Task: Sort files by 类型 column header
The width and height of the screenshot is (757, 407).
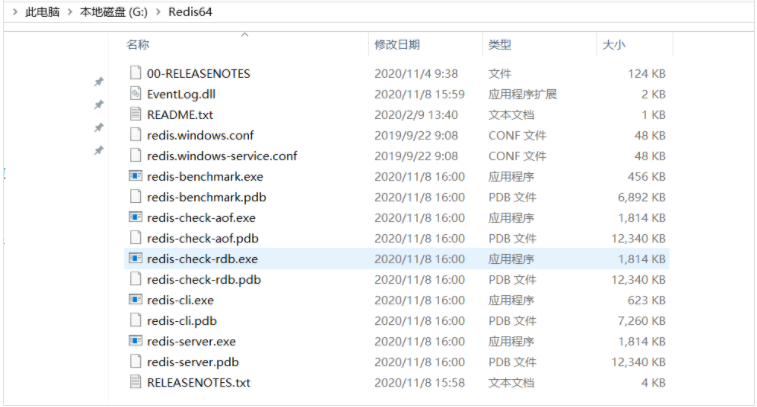Action: coord(500,45)
